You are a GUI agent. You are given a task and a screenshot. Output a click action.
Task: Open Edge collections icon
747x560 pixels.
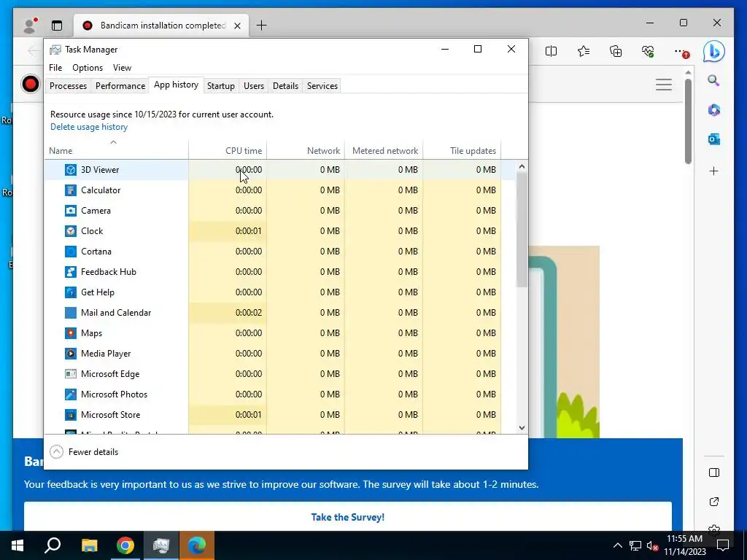tap(616, 51)
